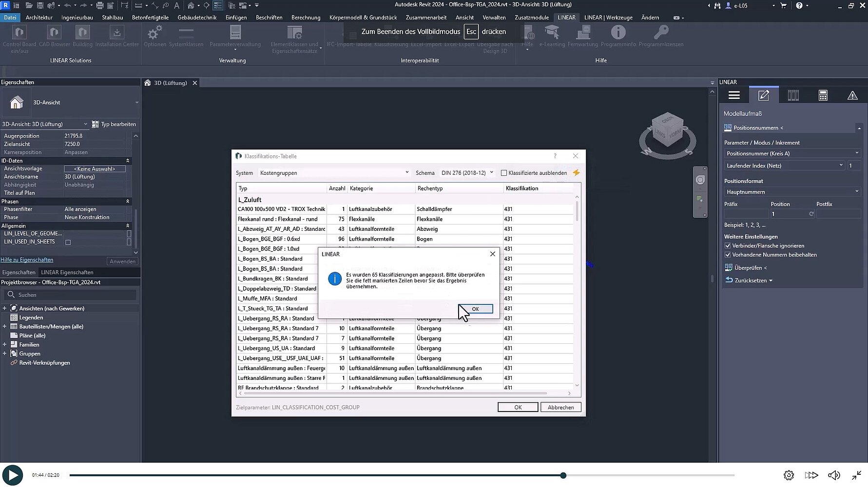Click the Überprüfen button in LINEAR panel
Screen dimensions: 868x487
click(746, 268)
